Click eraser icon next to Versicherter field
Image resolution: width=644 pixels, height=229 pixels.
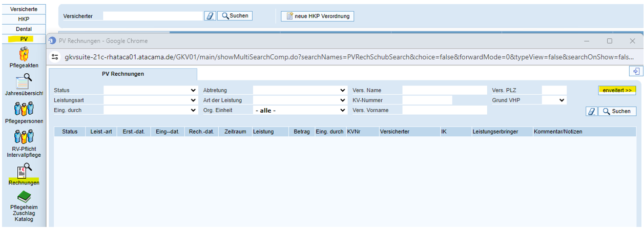point(210,16)
